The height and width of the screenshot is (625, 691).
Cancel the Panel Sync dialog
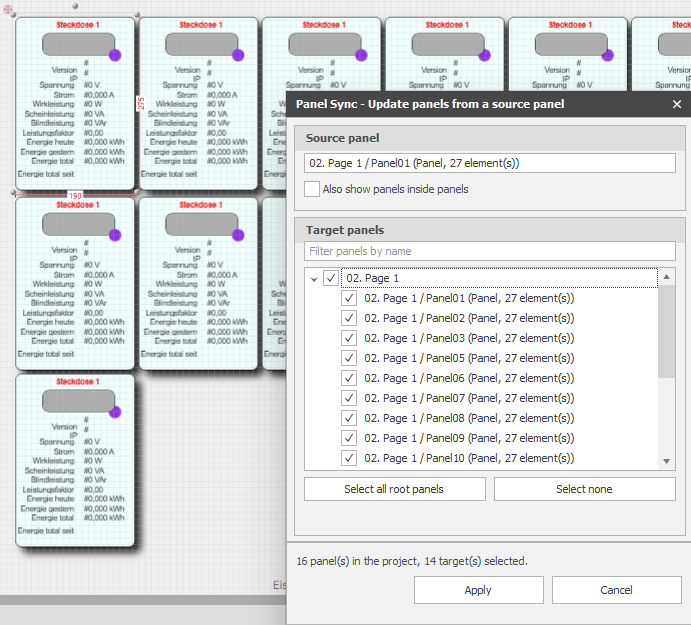[617, 590]
